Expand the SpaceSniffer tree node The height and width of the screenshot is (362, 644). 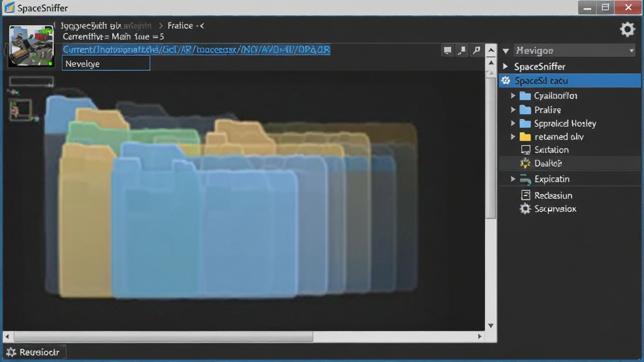tap(506, 66)
